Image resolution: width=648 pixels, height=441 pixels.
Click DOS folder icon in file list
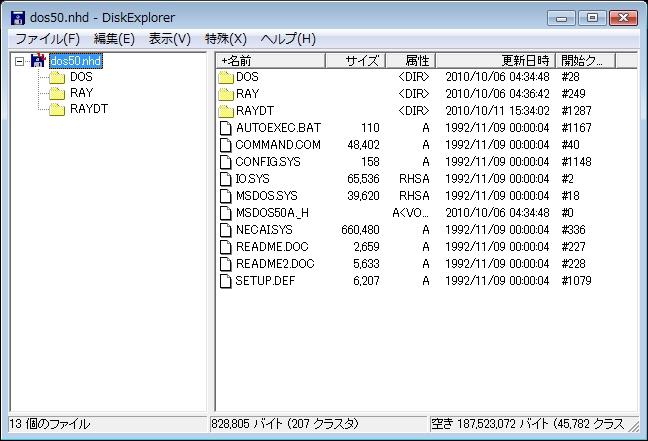(x=226, y=77)
